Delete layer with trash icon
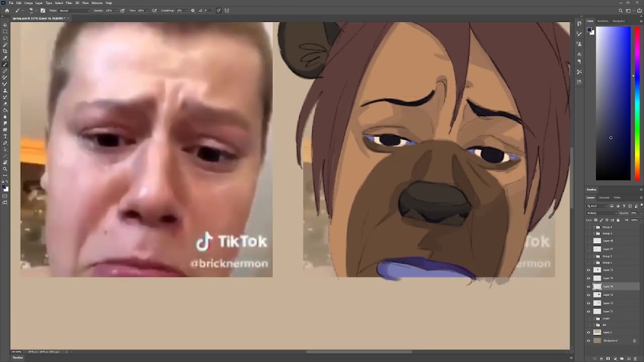This screenshot has width=644, height=362. click(635, 358)
